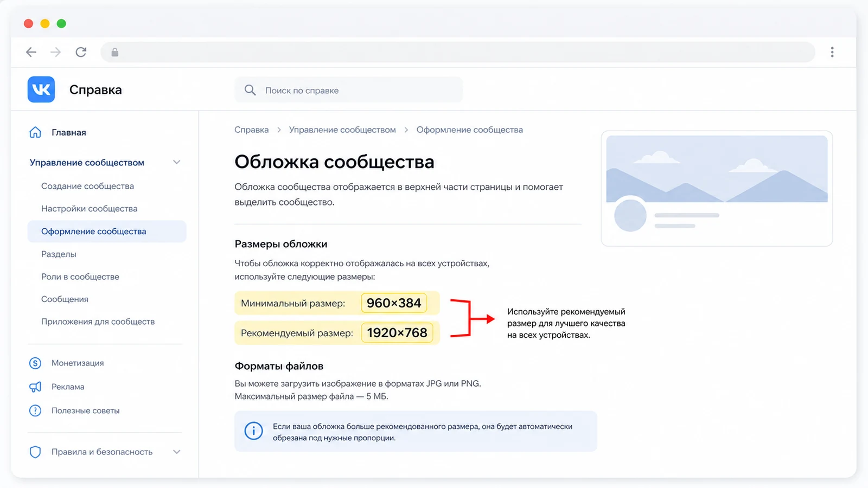
Task: Open Разделы in sidebar
Action: [59, 254]
